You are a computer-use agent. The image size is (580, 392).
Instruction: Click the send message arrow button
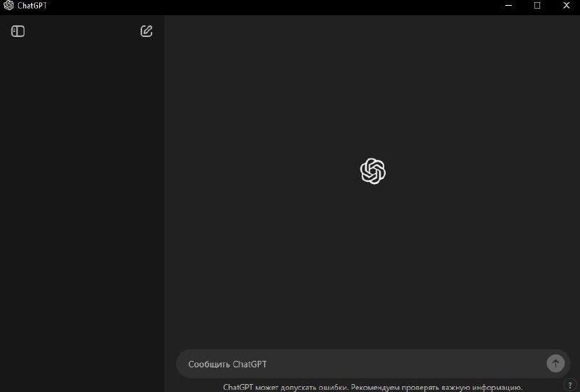(x=555, y=364)
